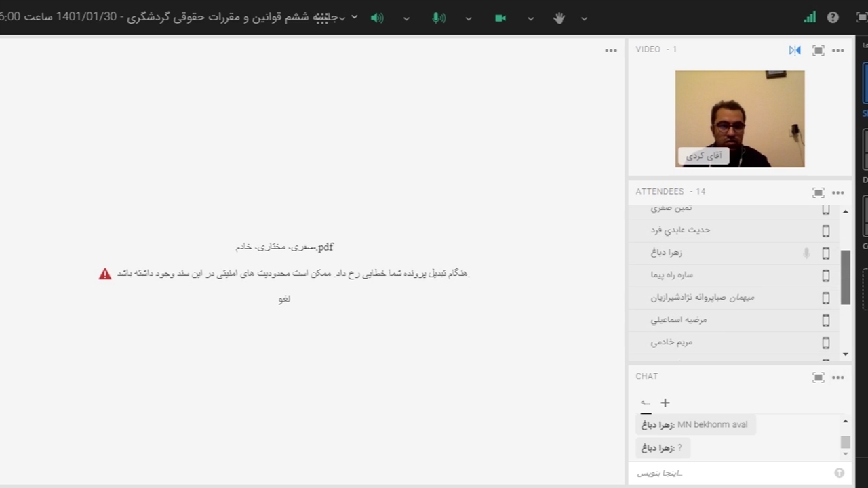Viewport: 868px width, 488px height.
Task: Click the لغو cancel link
Action: [x=284, y=299]
